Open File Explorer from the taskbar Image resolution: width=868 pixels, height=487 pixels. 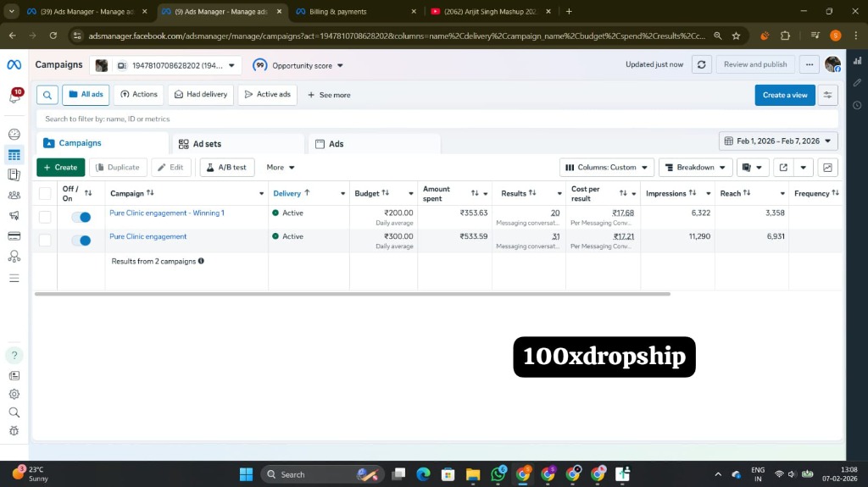(473, 474)
